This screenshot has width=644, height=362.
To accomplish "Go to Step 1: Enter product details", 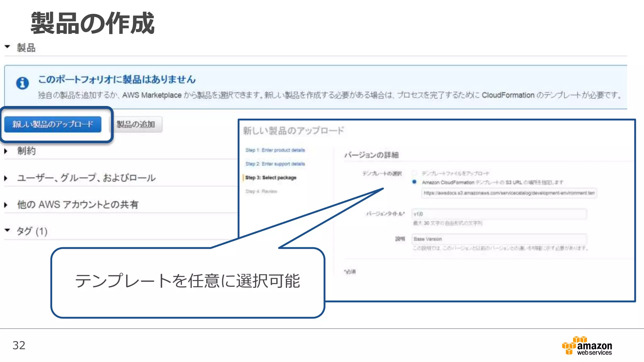I will point(275,150).
